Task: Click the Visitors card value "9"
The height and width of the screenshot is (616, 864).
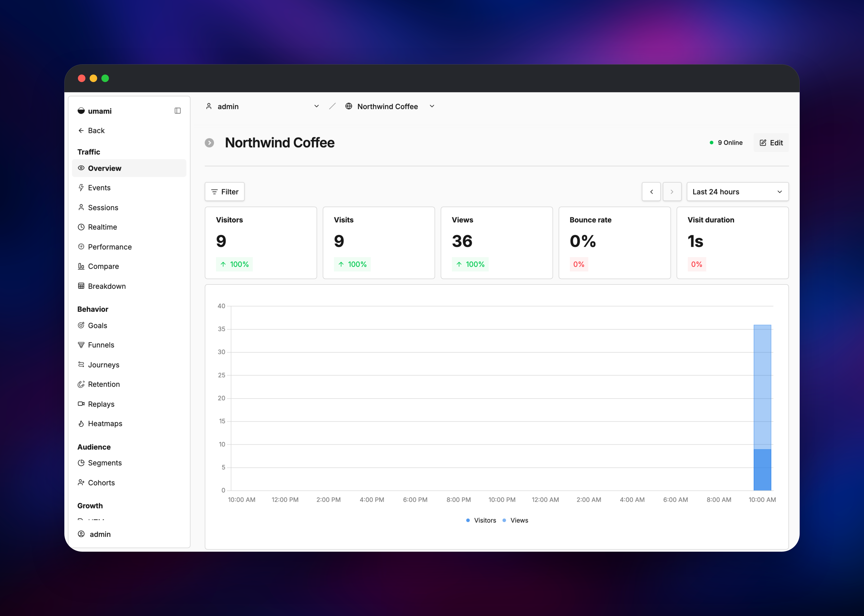Action: [x=221, y=241]
